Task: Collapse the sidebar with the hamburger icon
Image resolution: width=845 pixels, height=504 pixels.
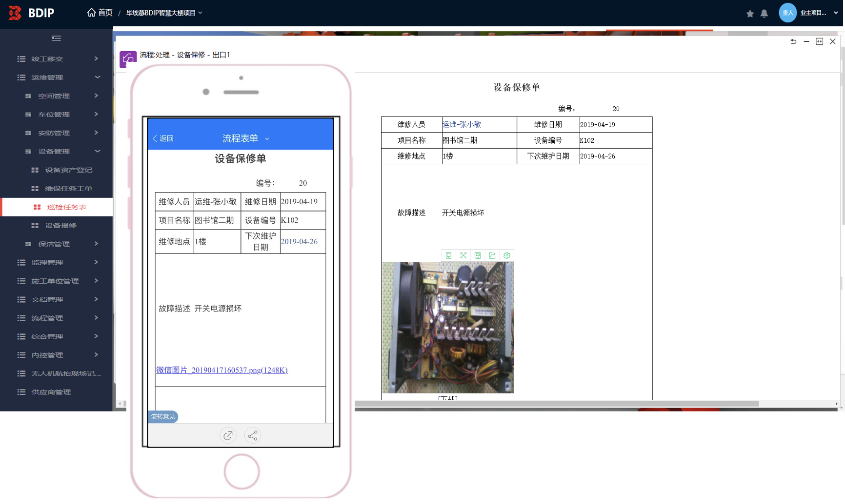Action: pos(56,38)
